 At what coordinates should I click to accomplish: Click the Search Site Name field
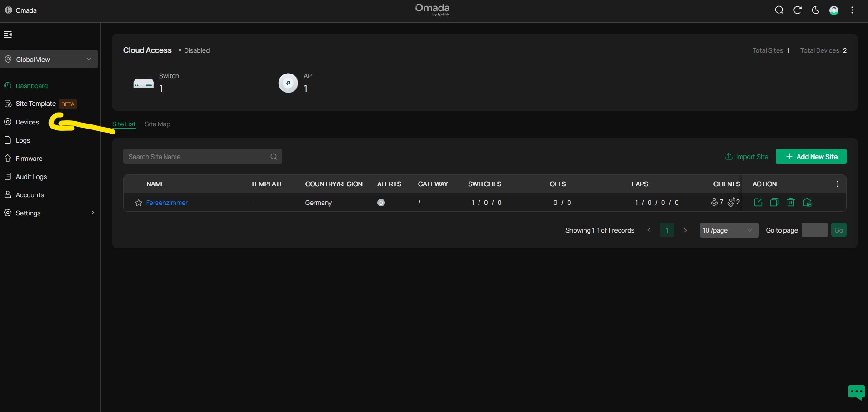tap(198, 157)
